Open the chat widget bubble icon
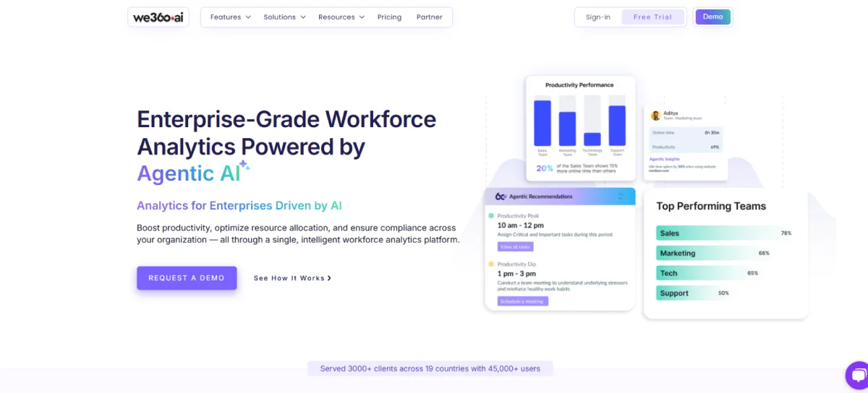 857,376
